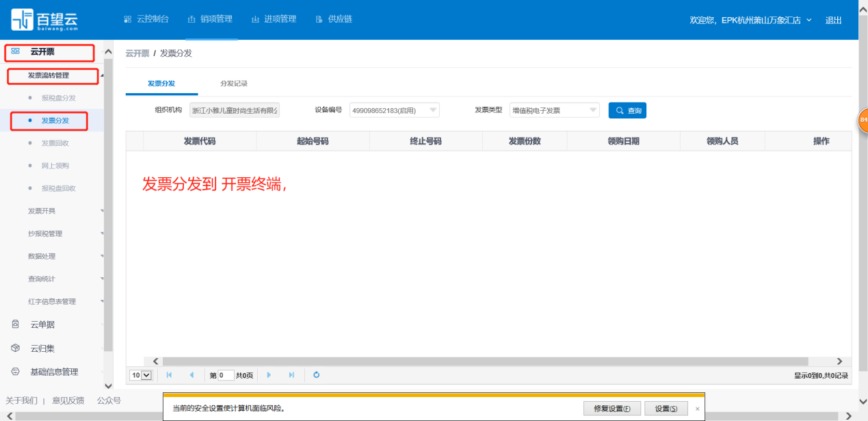Close the security warning notification bar
Image resolution: width=868 pixels, height=421 pixels.
click(x=698, y=409)
